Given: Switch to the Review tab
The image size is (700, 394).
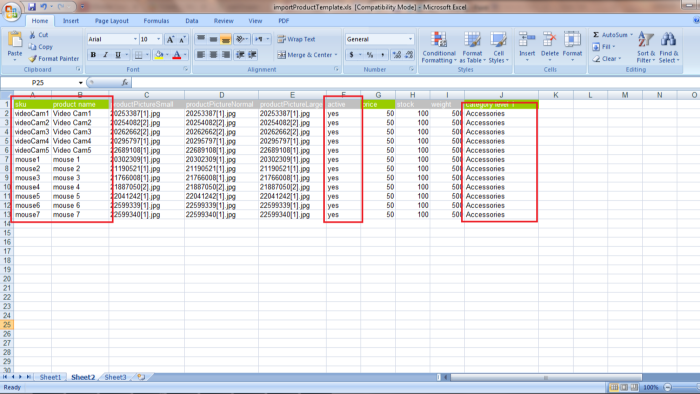Looking at the screenshot, I should (223, 21).
